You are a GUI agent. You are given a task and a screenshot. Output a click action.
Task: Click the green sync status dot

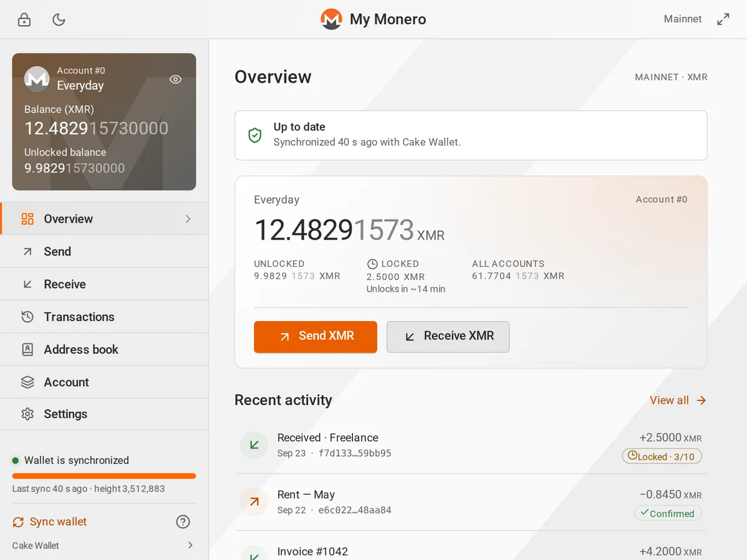(x=16, y=460)
